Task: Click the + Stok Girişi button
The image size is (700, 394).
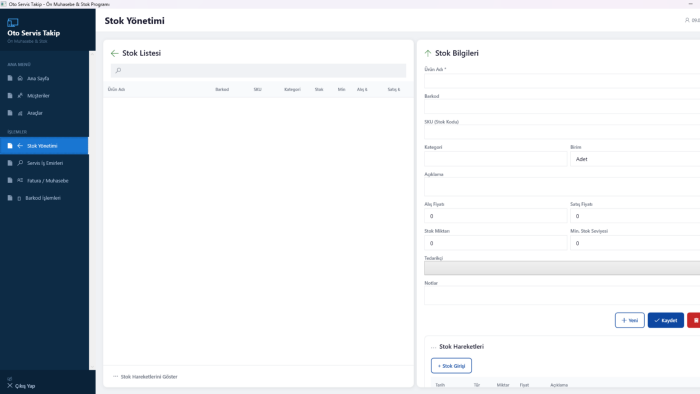Action: 451,366
